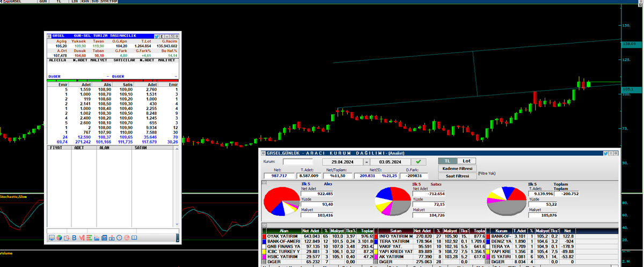Viewport: 644px width, 267px height.
Task: Click the end date field 03.05.2024
Action: point(390,161)
